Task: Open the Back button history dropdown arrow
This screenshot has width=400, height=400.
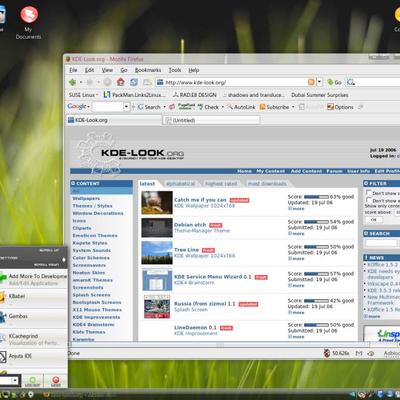Action: pyautogui.click(x=81, y=82)
